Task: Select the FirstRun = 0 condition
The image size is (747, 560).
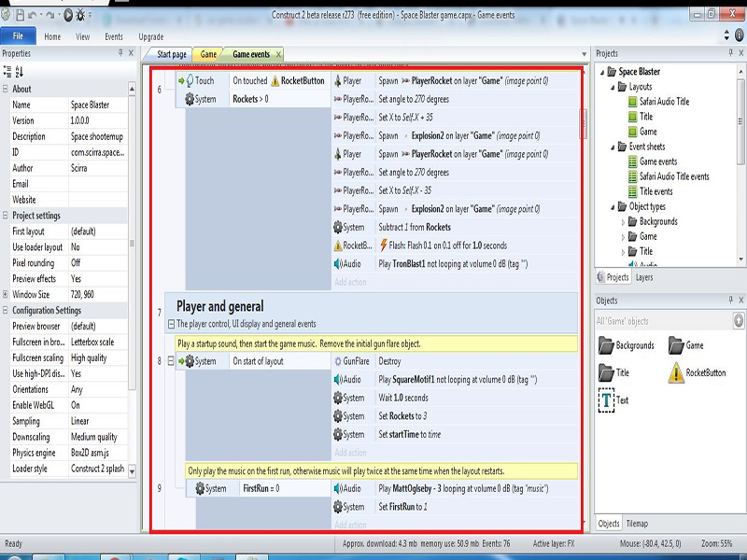Action: point(286,488)
